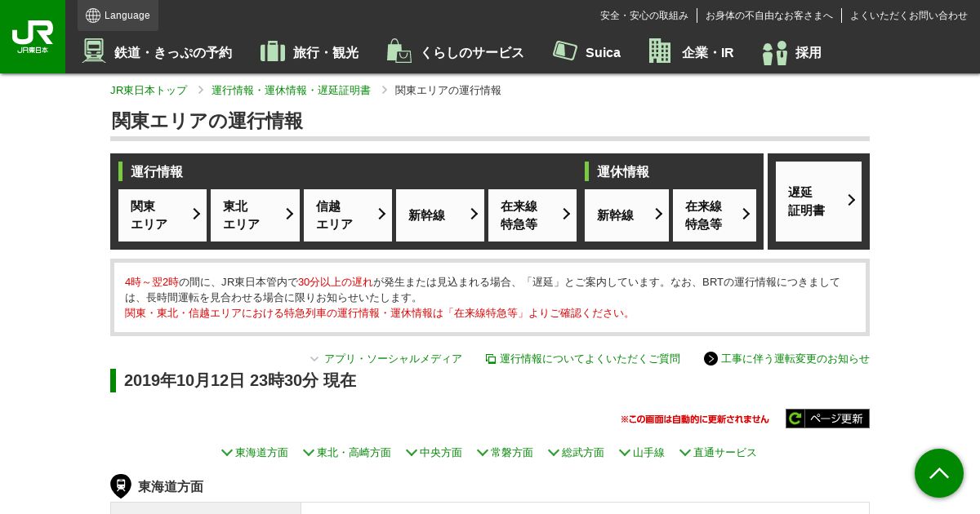Screen dimensions: 980x514
Task: Click the people icon for 採用
Action: tap(774, 53)
